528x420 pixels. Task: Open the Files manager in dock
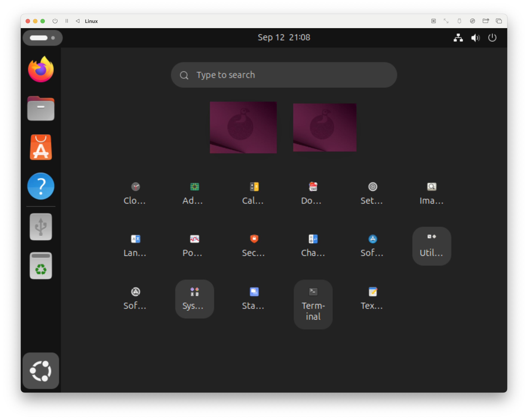(x=41, y=108)
